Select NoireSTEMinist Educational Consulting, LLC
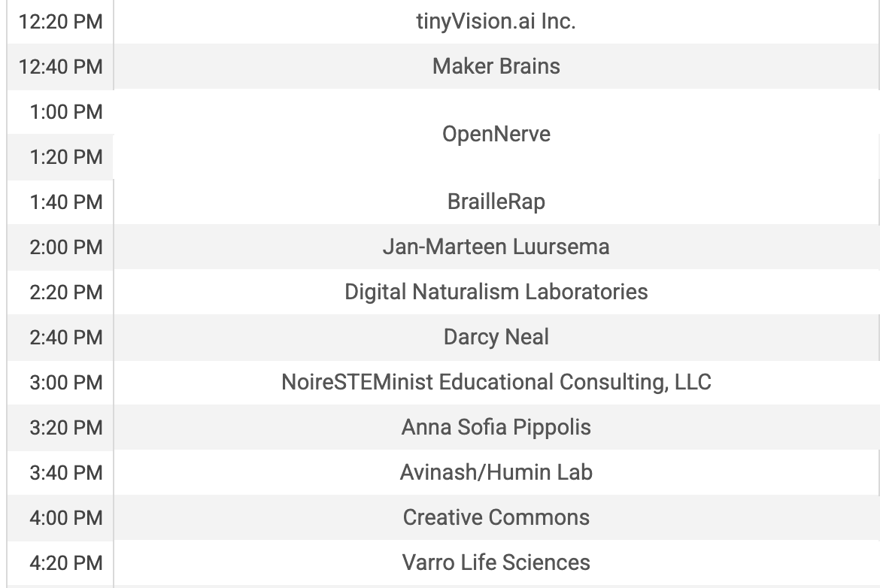 (x=496, y=382)
